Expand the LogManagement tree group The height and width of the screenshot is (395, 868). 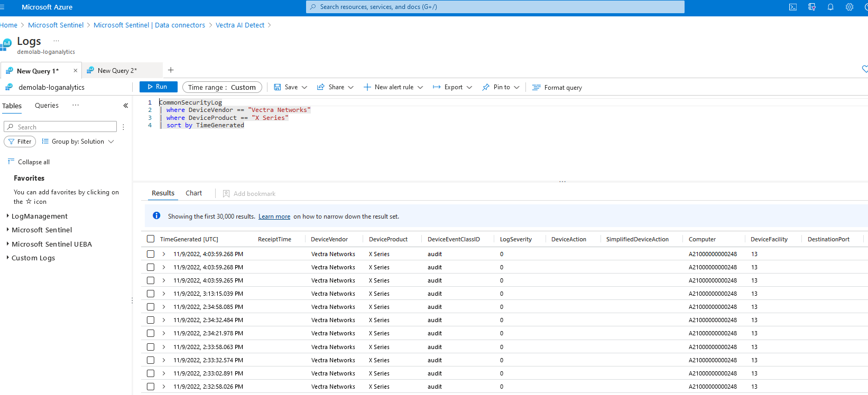click(40, 216)
